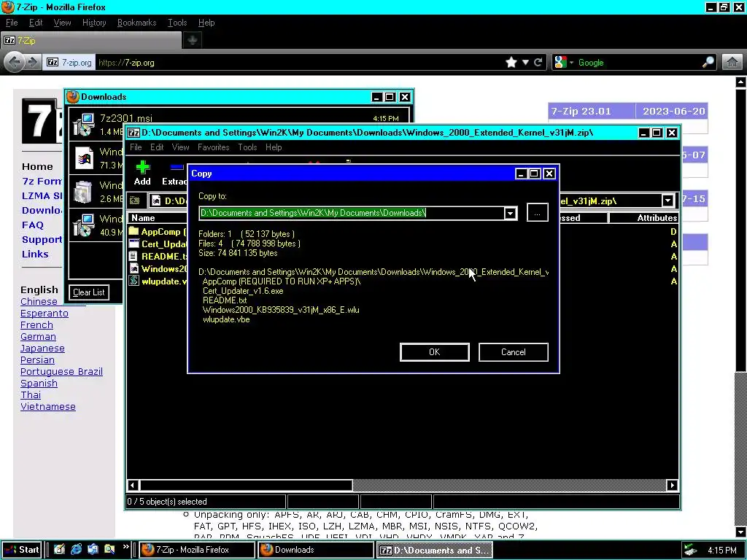Click the 2.6 MB download archive icon
This screenshot has height=560, width=747.
tap(84, 192)
